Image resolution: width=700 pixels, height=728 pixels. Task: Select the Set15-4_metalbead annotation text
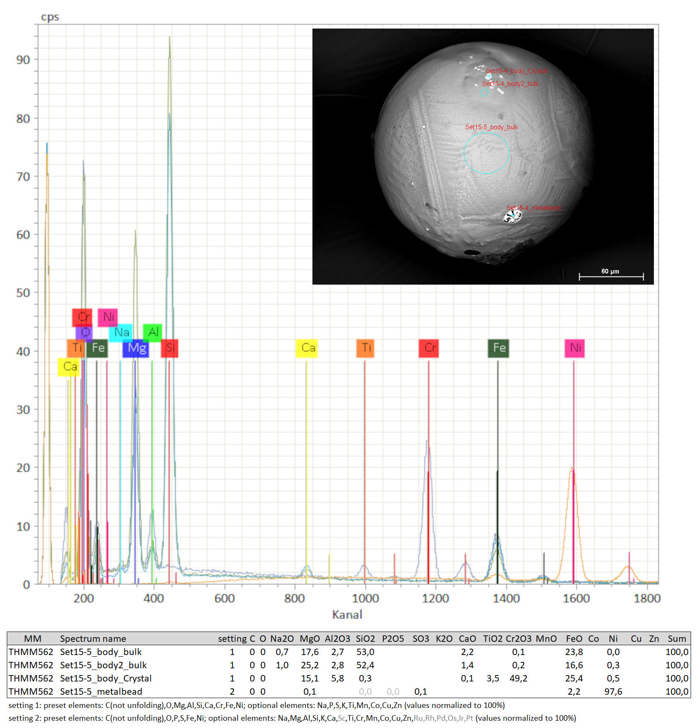pyautogui.click(x=533, y=208)
